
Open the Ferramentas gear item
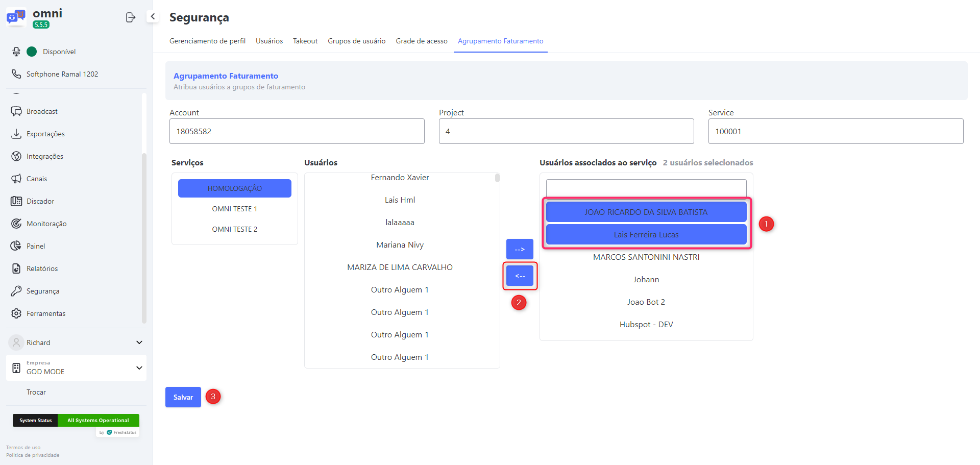coord(16,313)
